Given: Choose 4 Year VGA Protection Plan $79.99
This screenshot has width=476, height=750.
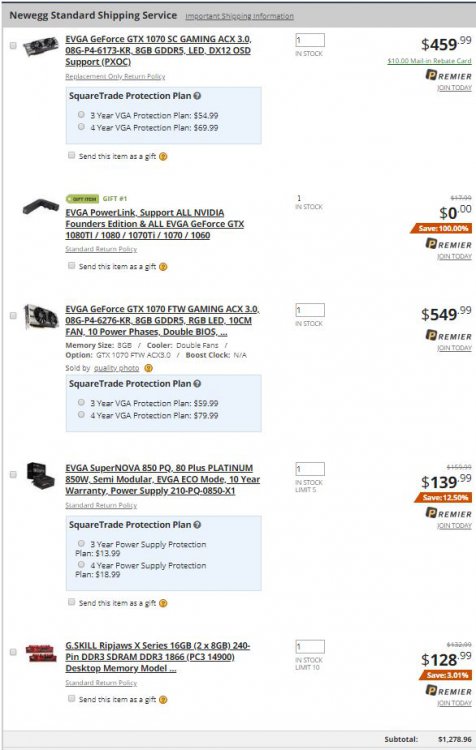Looking at the screenshot, I should click(81, 415).
